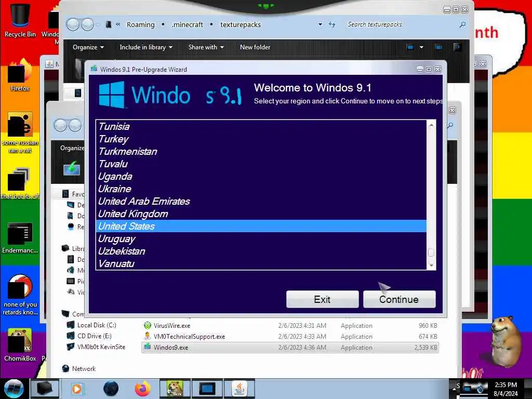
Task: Select Uganda in the region list
Action: point(261,177)
